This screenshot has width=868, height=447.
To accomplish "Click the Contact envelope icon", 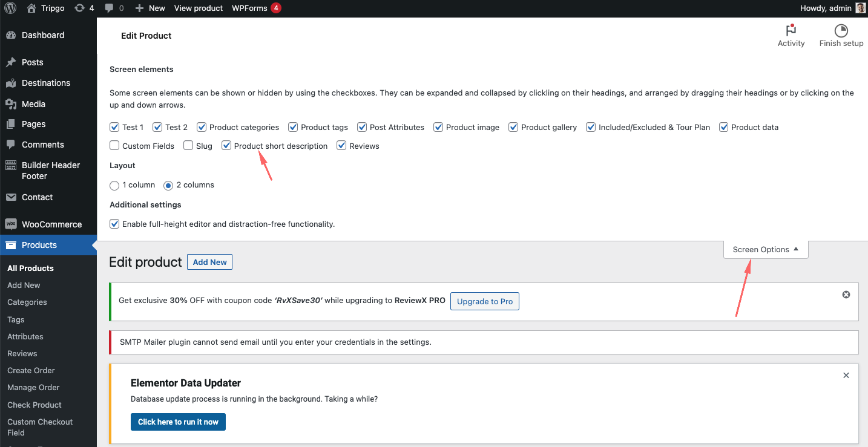I will (x=11, y=197).
